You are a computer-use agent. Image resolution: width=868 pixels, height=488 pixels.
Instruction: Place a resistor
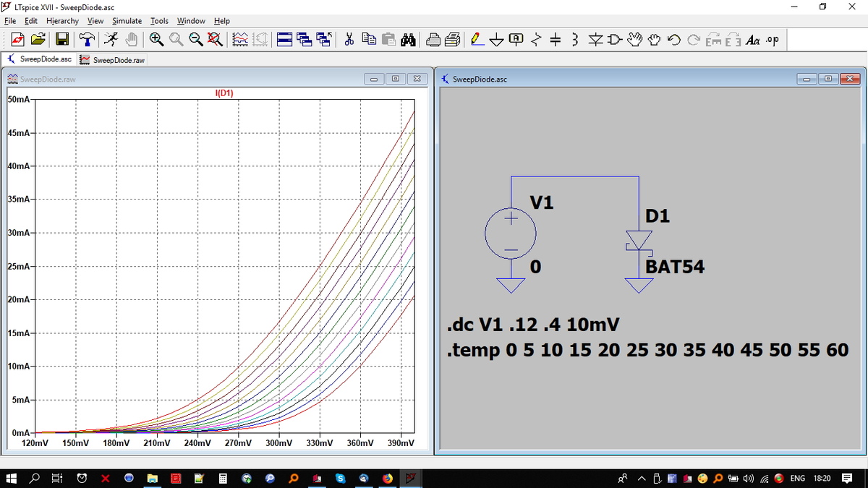(536, 39)
